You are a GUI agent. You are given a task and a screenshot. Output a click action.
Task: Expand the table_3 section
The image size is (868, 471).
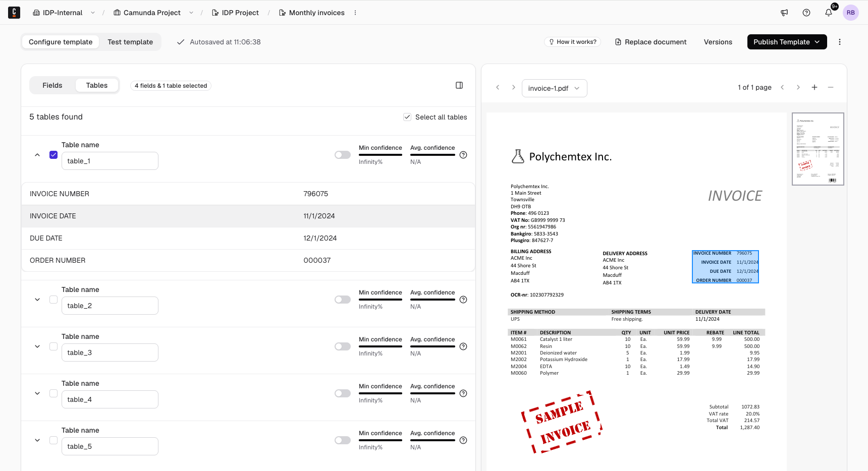click(37, 346)
